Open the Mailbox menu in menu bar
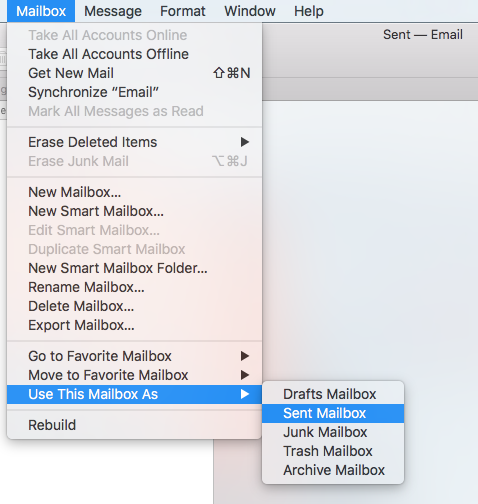This screenshot has height=504, width=478. pyautogui.click(x=41, y=11)
